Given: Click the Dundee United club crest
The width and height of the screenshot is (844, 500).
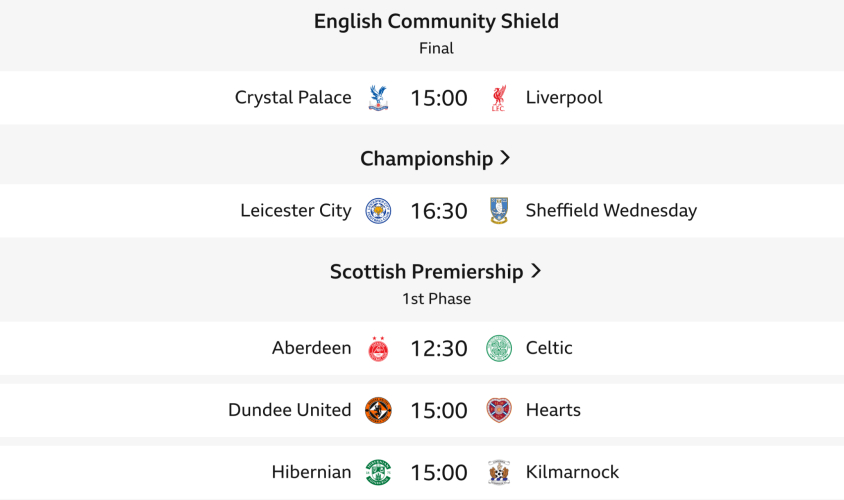Looking at the screenshot, I should tap(378, 411).
